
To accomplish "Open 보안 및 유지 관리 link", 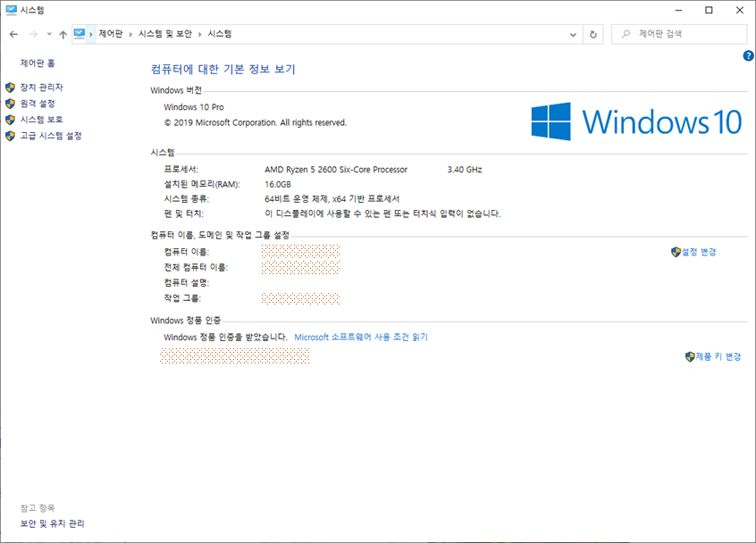I will point(52,523).
